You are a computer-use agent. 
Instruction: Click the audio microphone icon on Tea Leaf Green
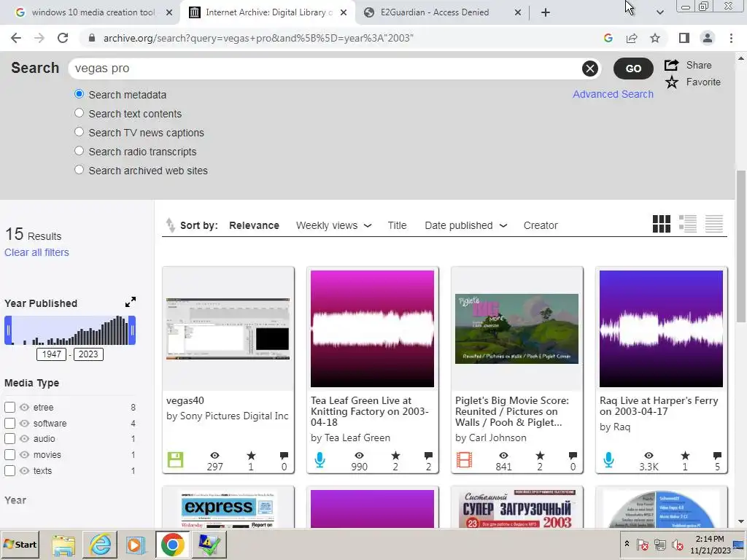click(x=320, y=460)
